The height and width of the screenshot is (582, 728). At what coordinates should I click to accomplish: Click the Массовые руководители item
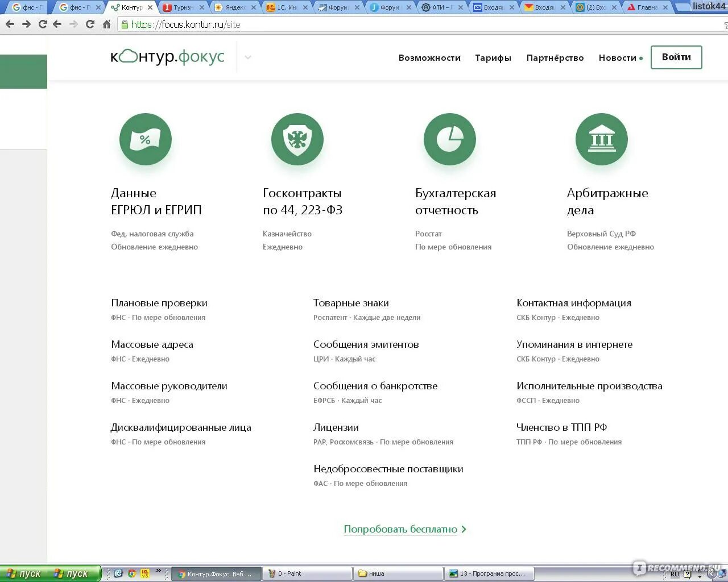click(169, 386)
